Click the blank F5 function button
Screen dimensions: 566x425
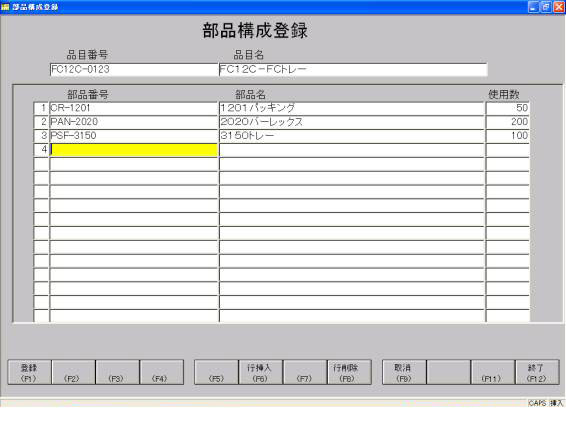pyautogui.click(x=216, y=372)
